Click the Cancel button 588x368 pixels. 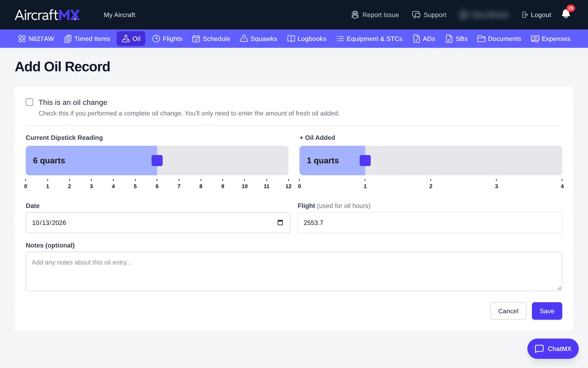pyautogui.click(x=508, y=311)
